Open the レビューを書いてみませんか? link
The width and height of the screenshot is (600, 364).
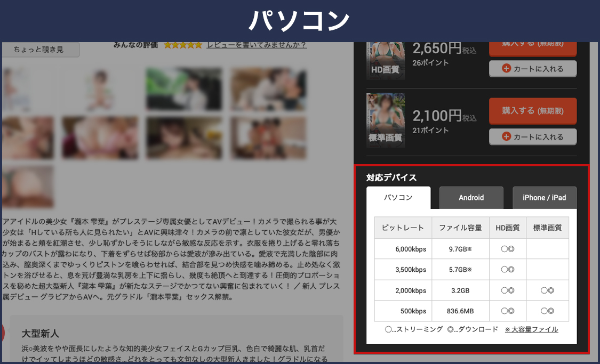pos(257,45)
